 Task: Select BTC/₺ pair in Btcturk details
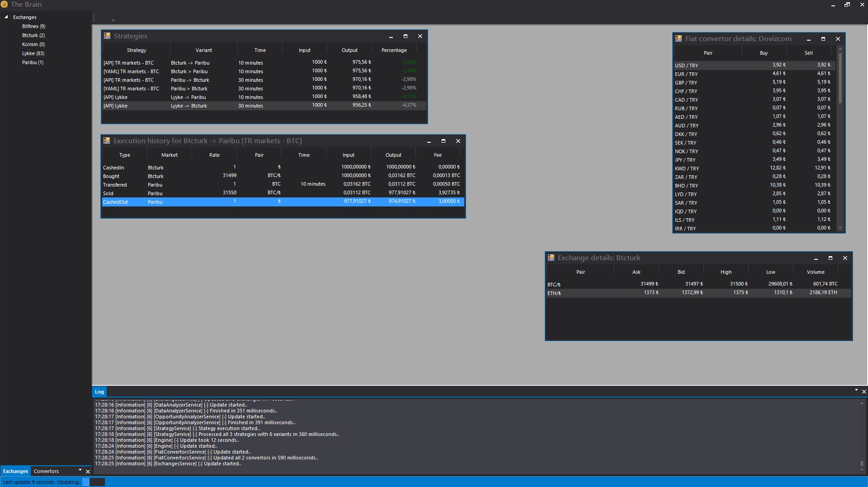point(699,285)
